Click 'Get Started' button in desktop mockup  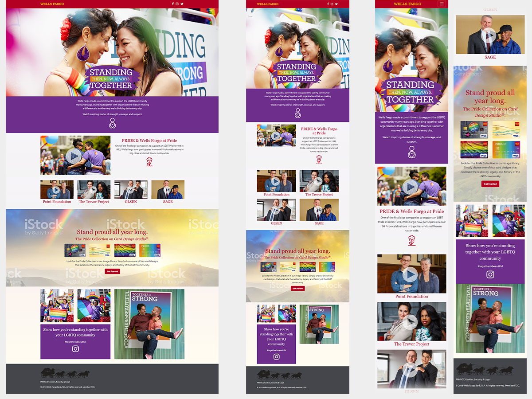[x=113, y=271]
